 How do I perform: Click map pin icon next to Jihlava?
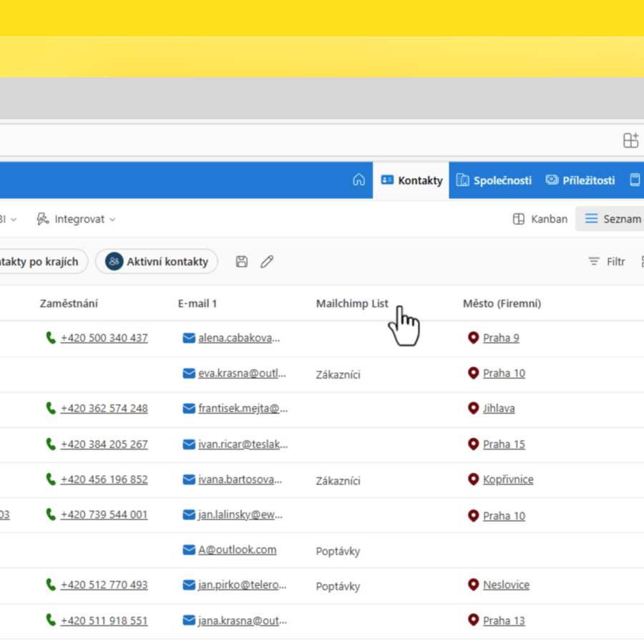(x=473, y=409)
